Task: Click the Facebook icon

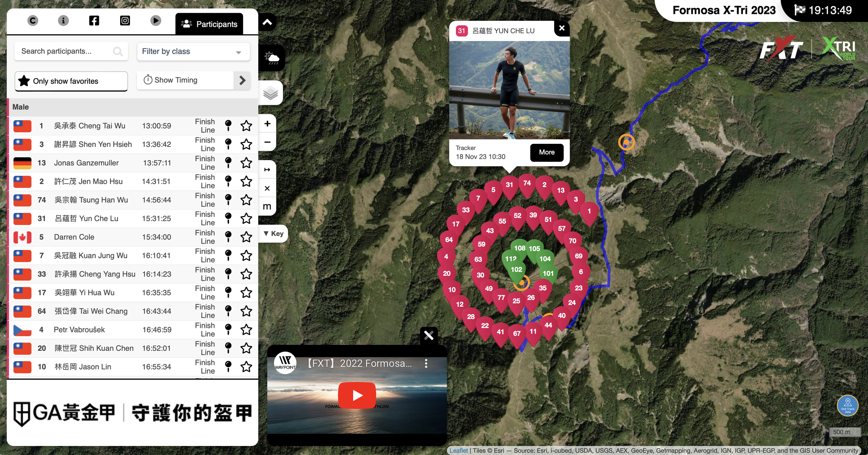Action: pos(94,20)
